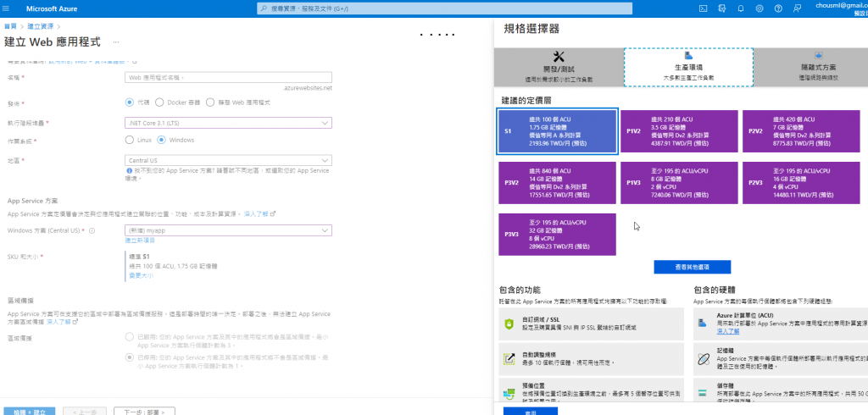Open 深入了解 link in App Service 方案 section
Screen dimensions: 868x415
(256, 213)
